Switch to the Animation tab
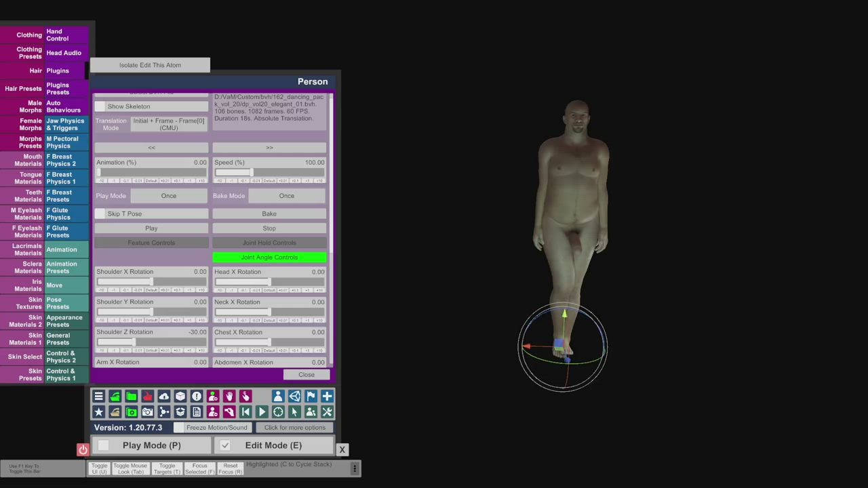This screenshot has width=868, height=488. [x=66, y=249]
